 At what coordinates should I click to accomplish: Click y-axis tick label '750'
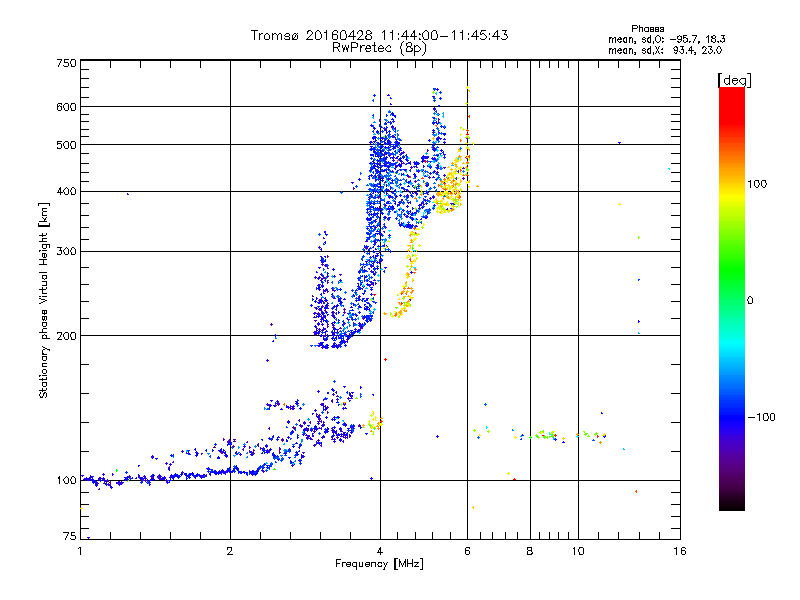coord(66,63)
